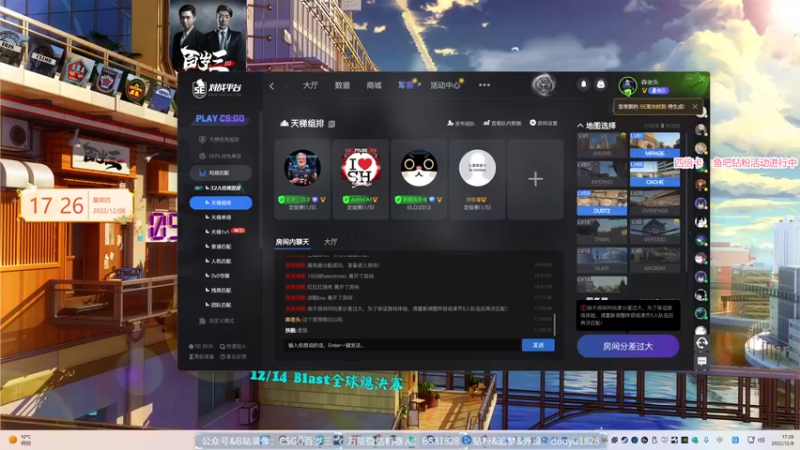Add a player with the plus slot
The height and width of the screenshot is (450, 800).
pos(535,179)
